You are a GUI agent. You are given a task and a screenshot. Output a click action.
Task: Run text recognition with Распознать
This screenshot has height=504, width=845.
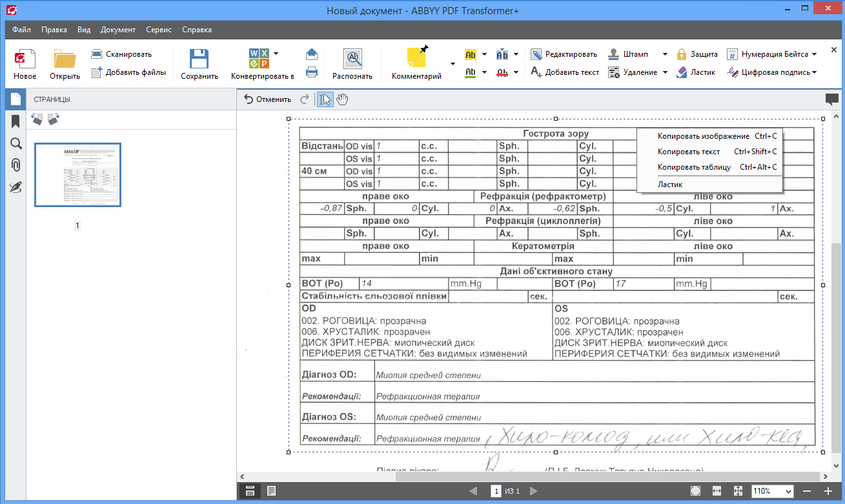[352, 65]
